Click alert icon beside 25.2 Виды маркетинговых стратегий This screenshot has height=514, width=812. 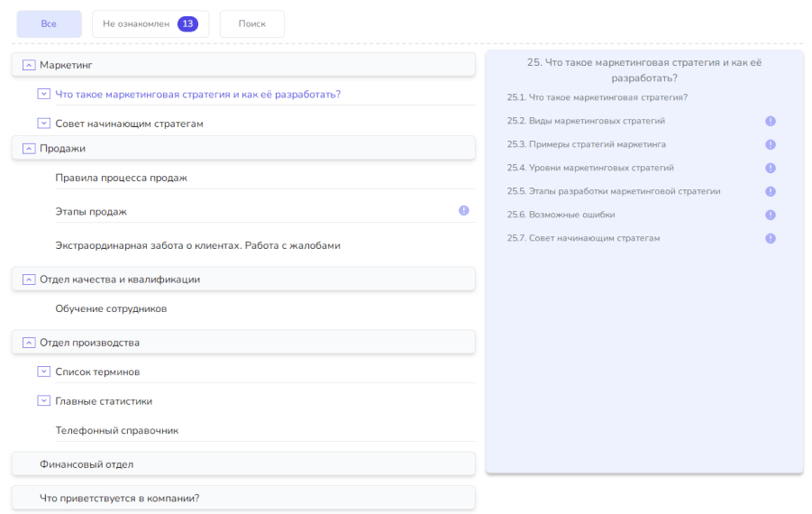[x=771, y=121]
